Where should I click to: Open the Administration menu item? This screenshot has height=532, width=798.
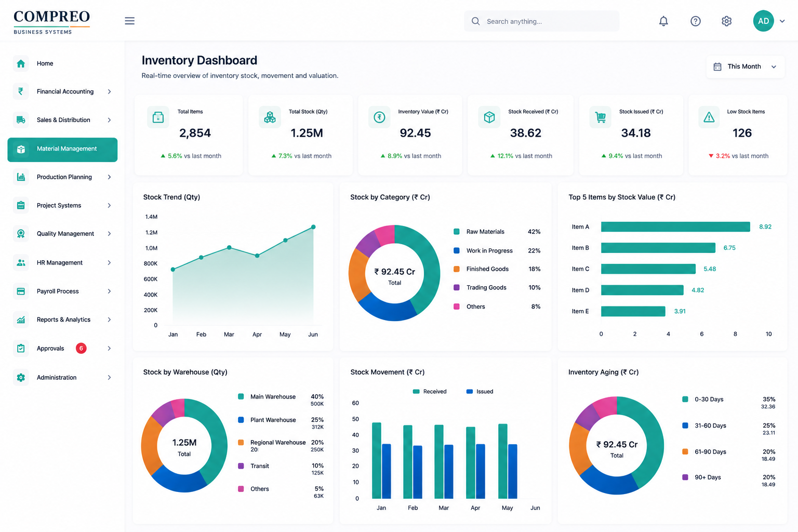tap(62, 378)
